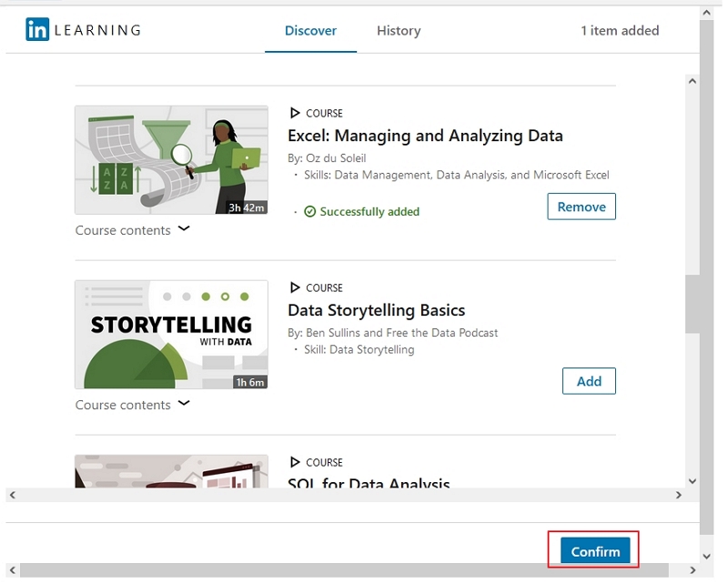Expand Course contents under Data Storytelling Basics
The width and height of the screenshot is (728, 584).
coord(132,405)
